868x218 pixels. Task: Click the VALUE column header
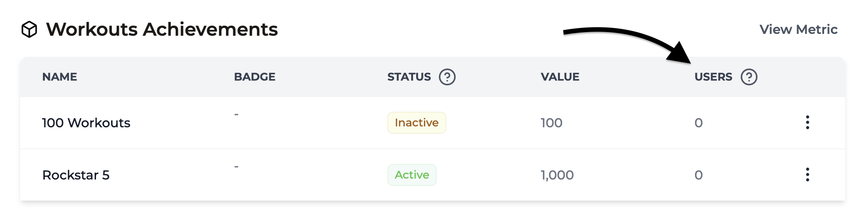(x=560, y=77)
